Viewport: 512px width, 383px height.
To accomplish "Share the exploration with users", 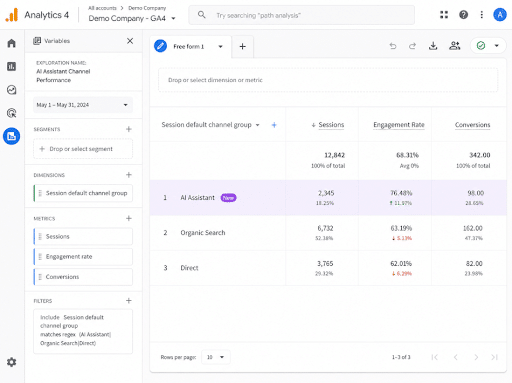I will point(454,46).
